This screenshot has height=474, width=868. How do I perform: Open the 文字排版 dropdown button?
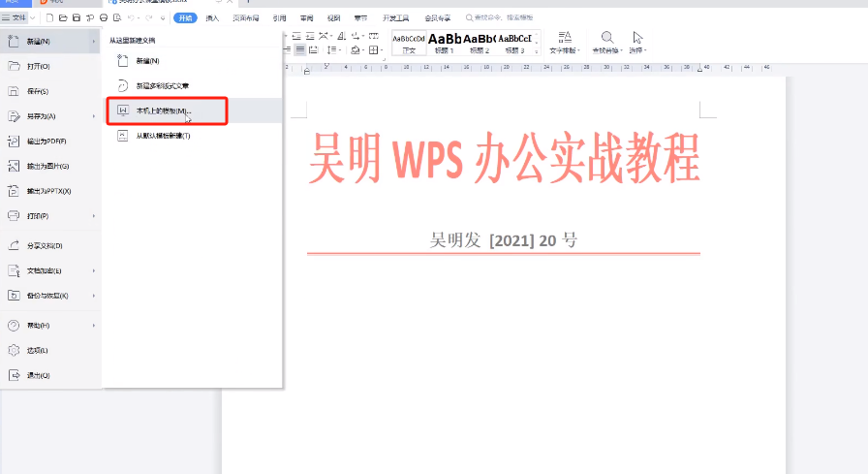pos(565,43)
